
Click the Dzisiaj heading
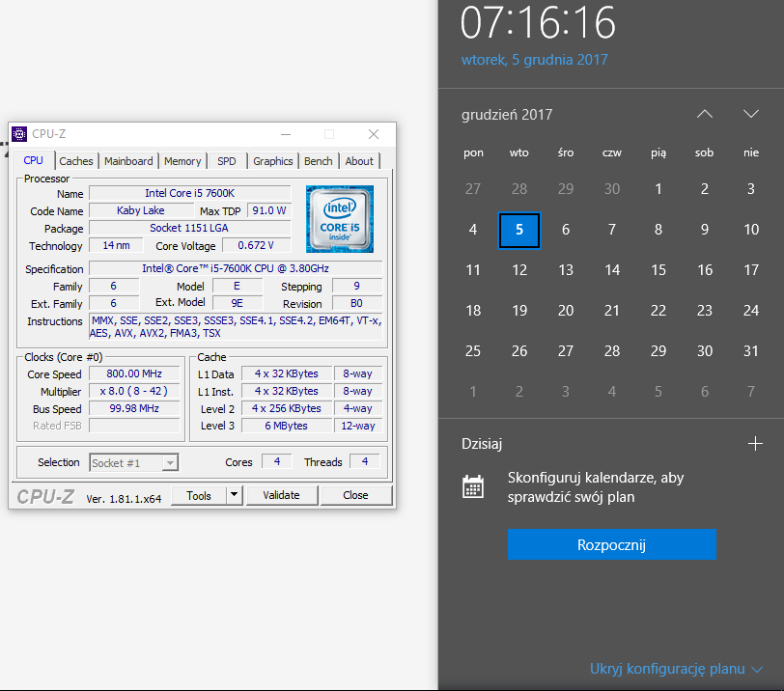482,444
